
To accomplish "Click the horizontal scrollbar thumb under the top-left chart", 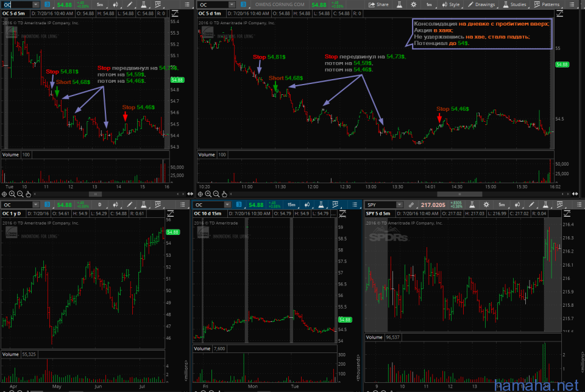I will pyautogui.click(x=95, y=194).
